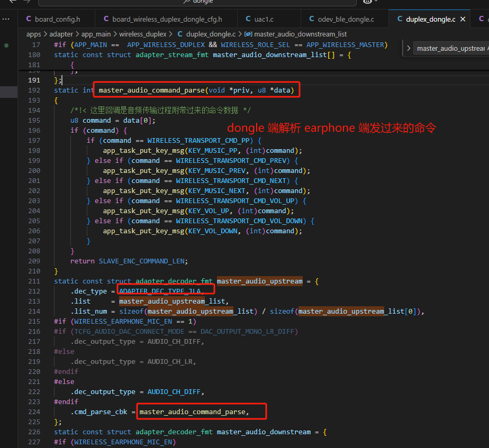Click DAC_OUTPUT_MONO_LR_DIFF macro
489x448 pixels.
(248, 332)
